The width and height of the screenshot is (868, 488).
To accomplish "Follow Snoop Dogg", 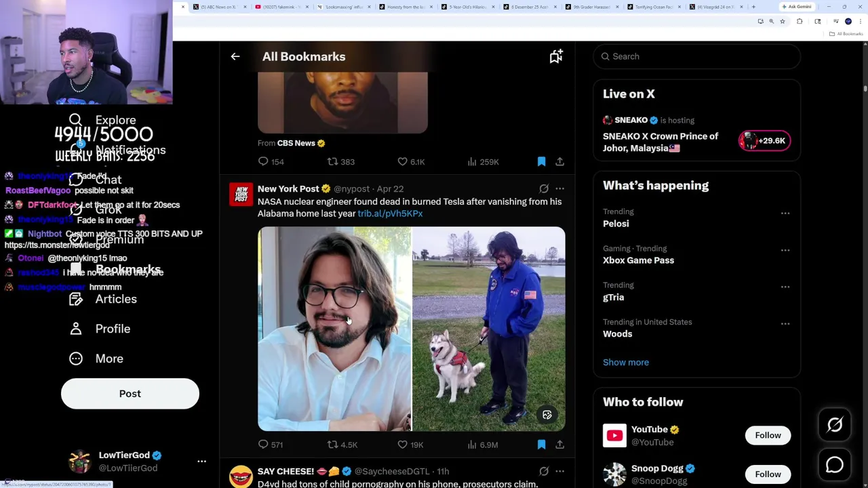I will point(768,474).
